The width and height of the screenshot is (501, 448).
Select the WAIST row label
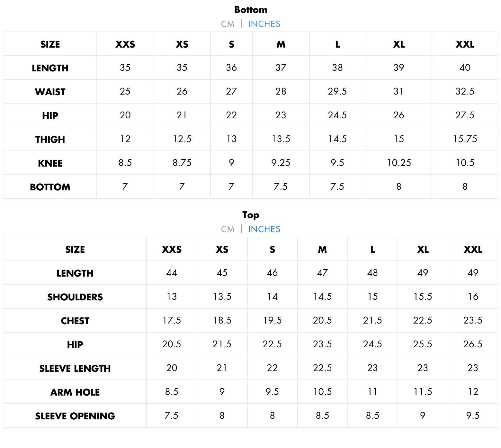50,92
